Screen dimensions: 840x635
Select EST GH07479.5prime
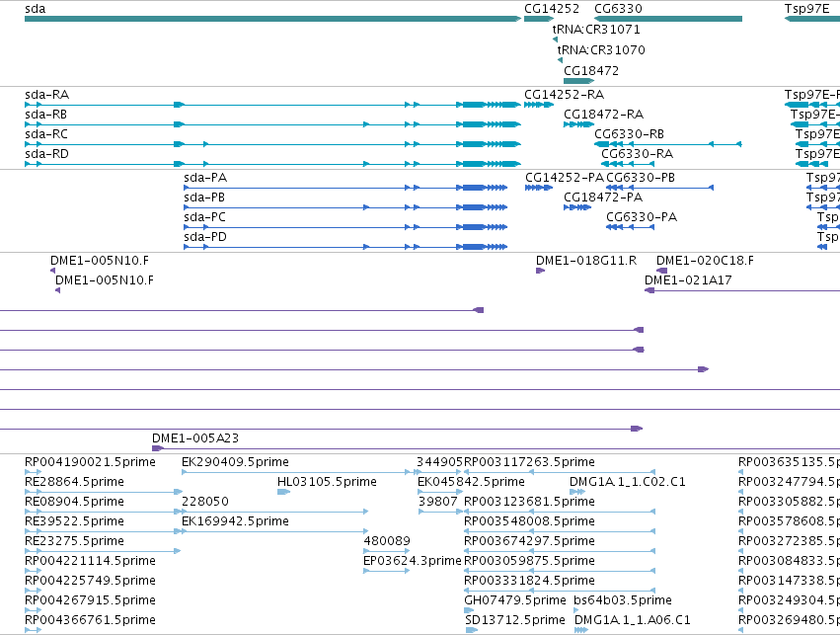click(469, 611)
